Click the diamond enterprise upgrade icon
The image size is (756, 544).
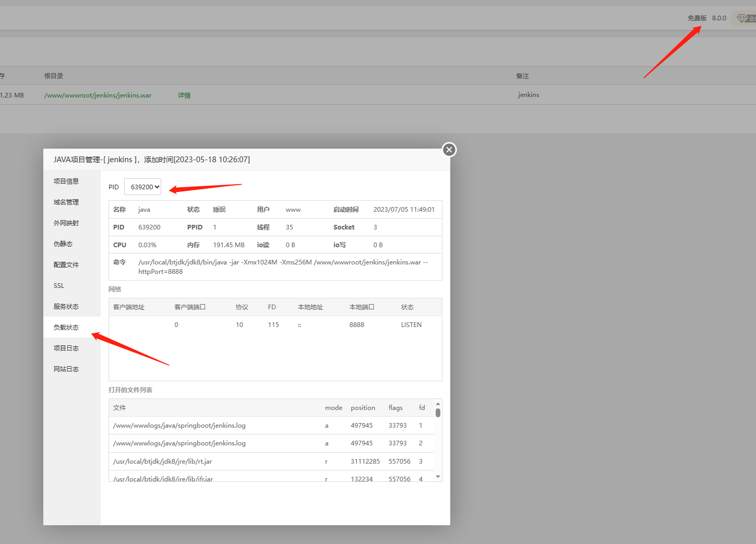tap(742, 18)
